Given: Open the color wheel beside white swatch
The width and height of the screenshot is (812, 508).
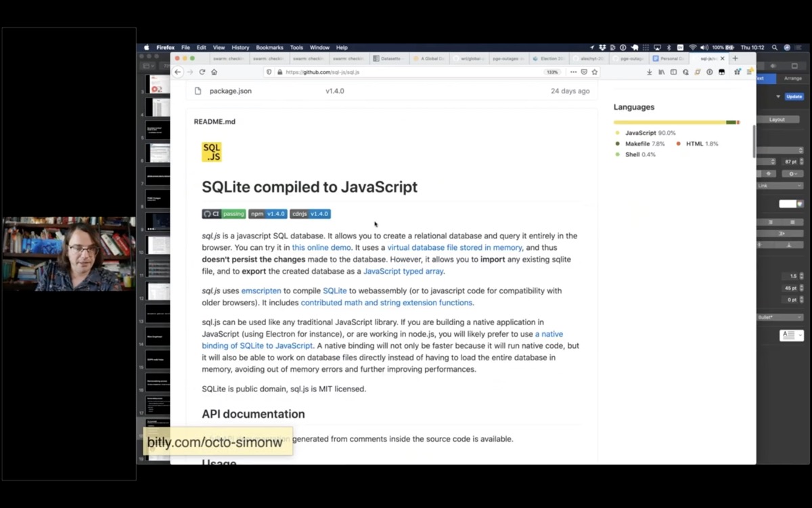Looking at the screenshot, I should 800,204.
